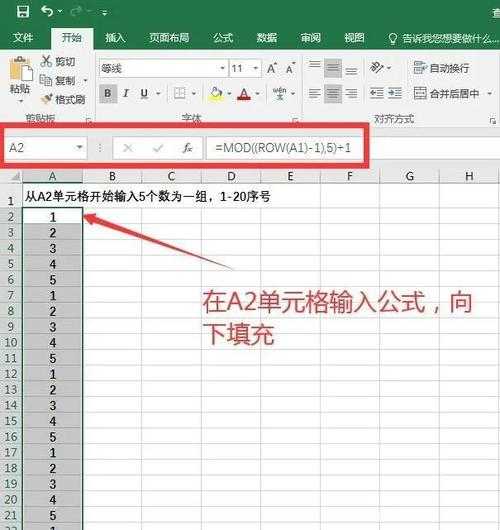The image size is (500, 530).
Task: Click the cancel X formula icon
Action: click(128, 148)
